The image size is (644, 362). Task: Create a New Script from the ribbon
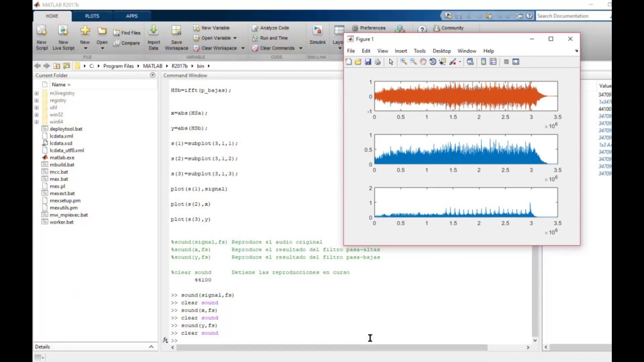point(42,38)
